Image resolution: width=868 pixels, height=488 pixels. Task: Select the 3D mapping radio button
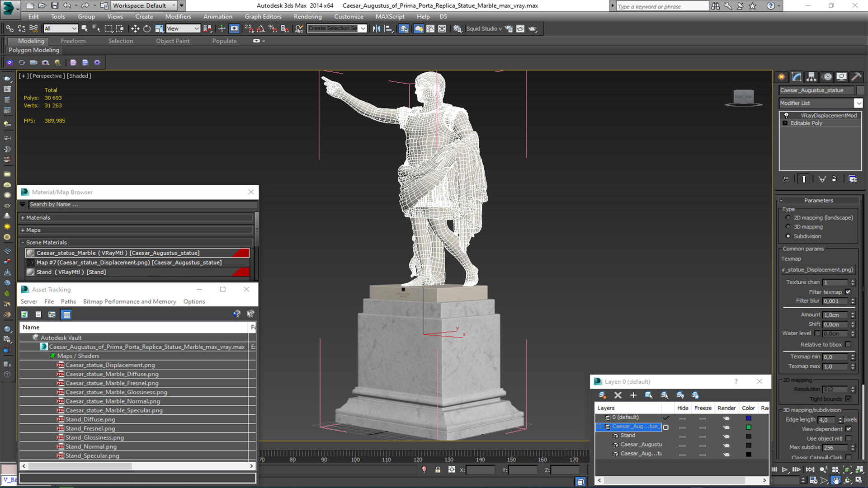[x=788, y=226]
